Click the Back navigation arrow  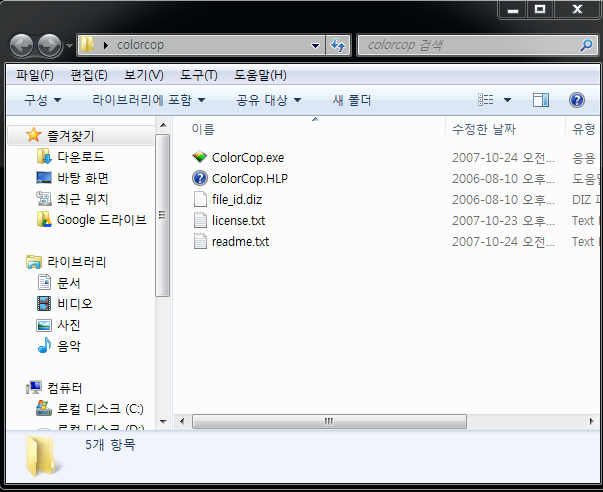click(22, 45)
